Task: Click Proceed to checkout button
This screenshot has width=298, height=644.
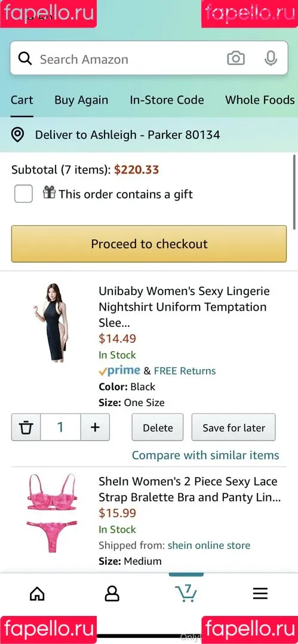Action: (x=149, y=243)
